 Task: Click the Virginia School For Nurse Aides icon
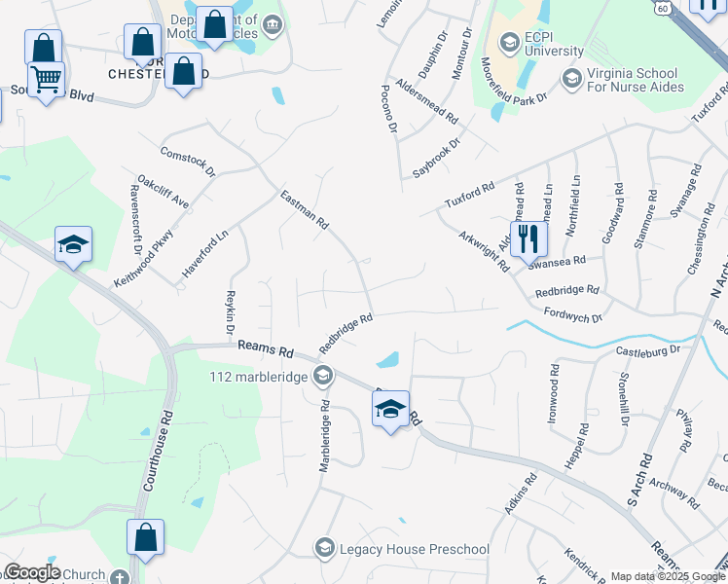coord(571,80)
